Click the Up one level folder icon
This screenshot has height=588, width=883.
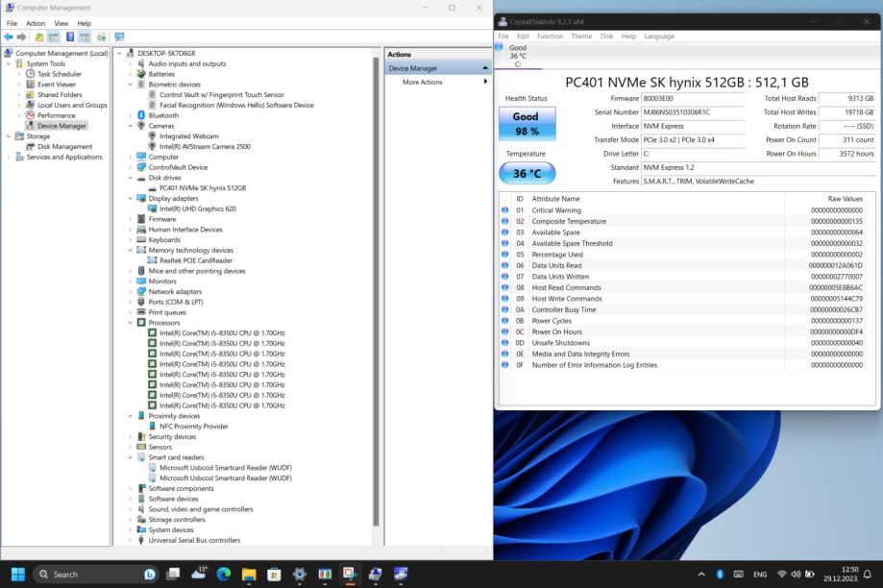[39, 37]
